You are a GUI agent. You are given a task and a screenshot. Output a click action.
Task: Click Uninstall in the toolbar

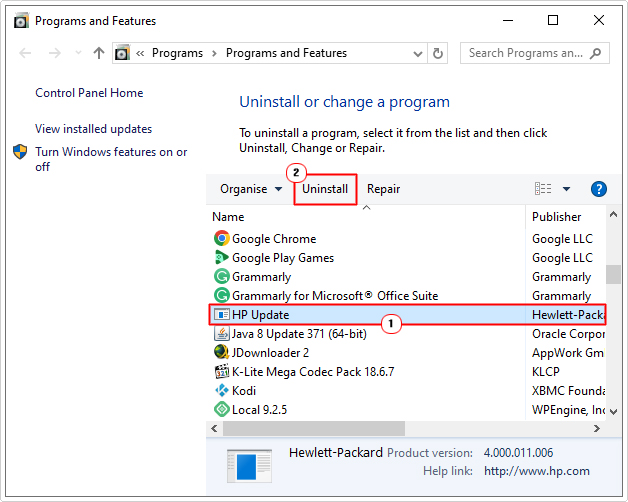[325, 189]
